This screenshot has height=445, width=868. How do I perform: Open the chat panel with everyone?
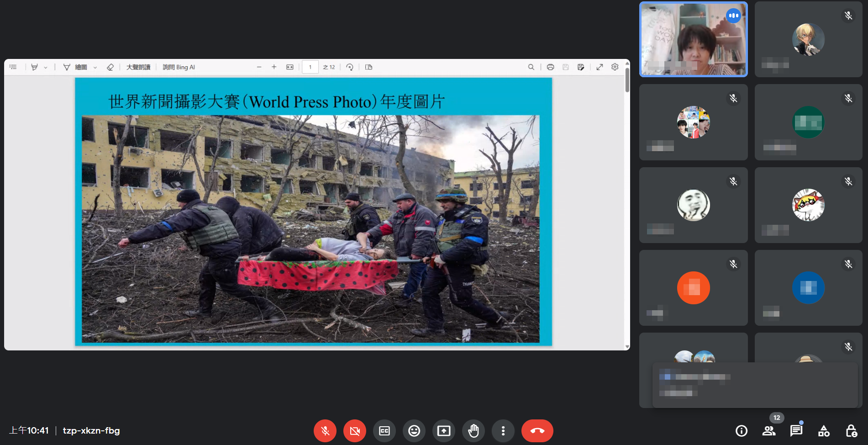point(796,431)
